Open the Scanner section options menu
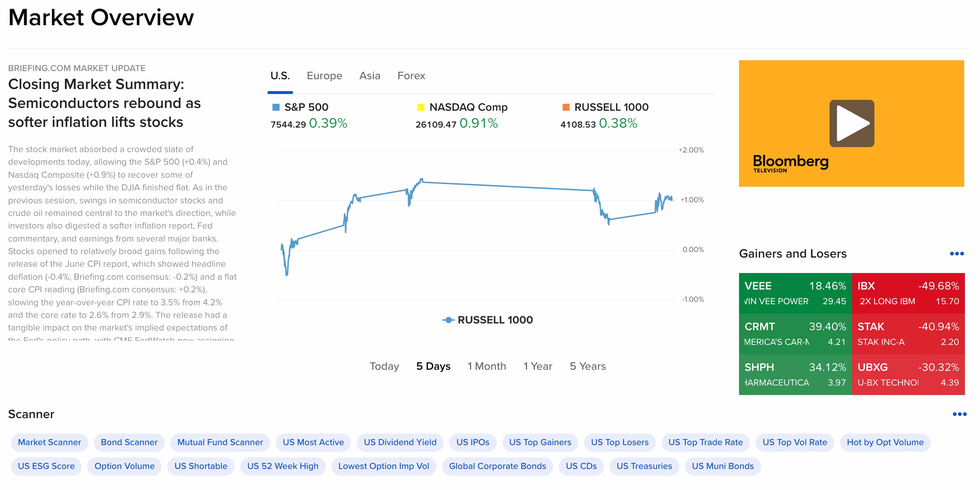The height and width of the screenshot is (490, 980). tap(959, 414)
